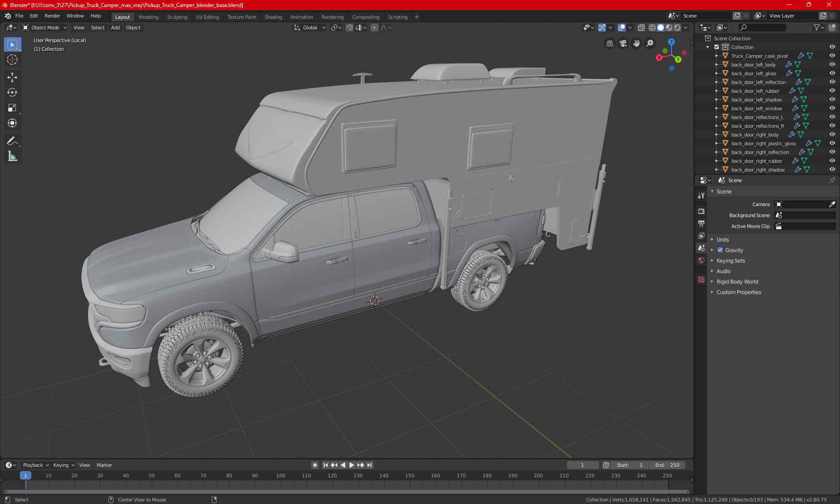Select the Measure tool

click(12, 156)
